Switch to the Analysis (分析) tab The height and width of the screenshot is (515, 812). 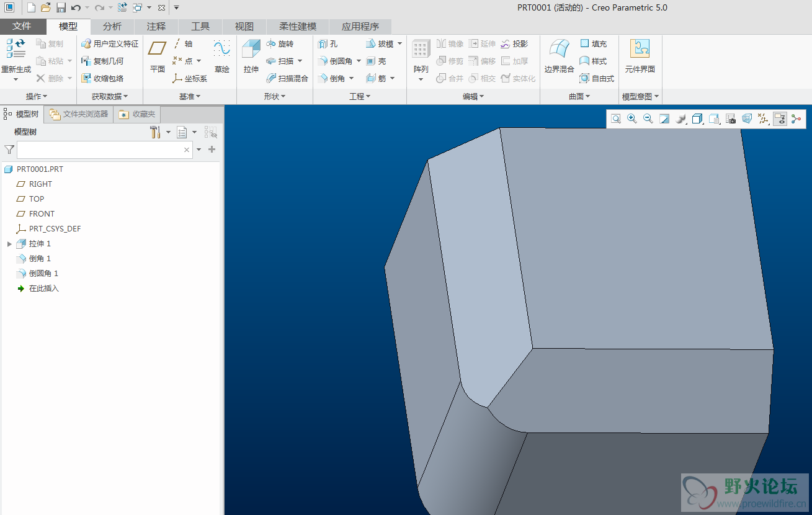[x=112, y=27]
